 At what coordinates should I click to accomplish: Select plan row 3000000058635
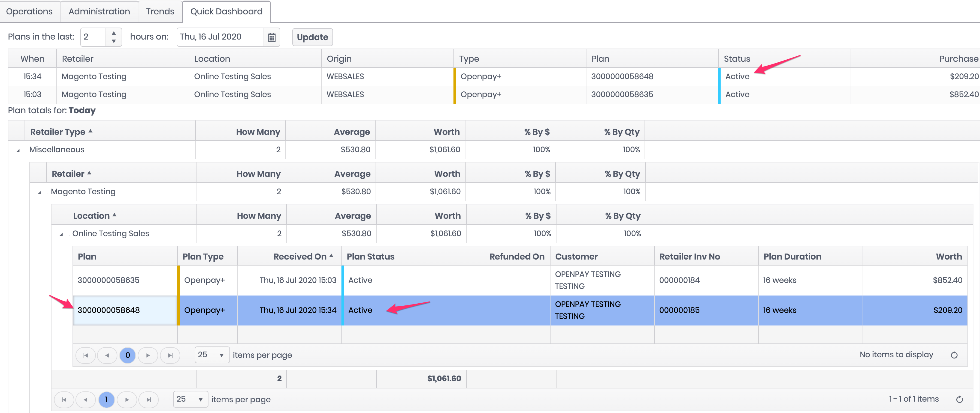(109, 280)
